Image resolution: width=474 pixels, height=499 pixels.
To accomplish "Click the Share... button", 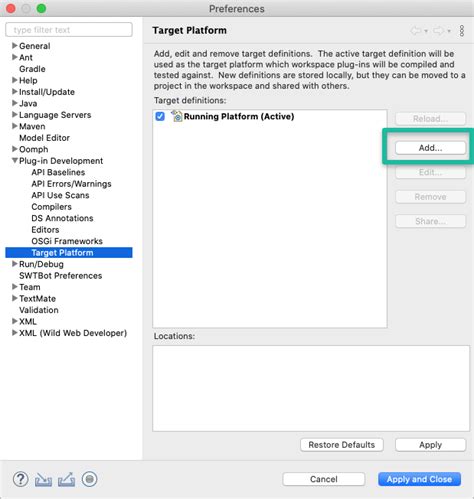I will (x=430, y=221).
